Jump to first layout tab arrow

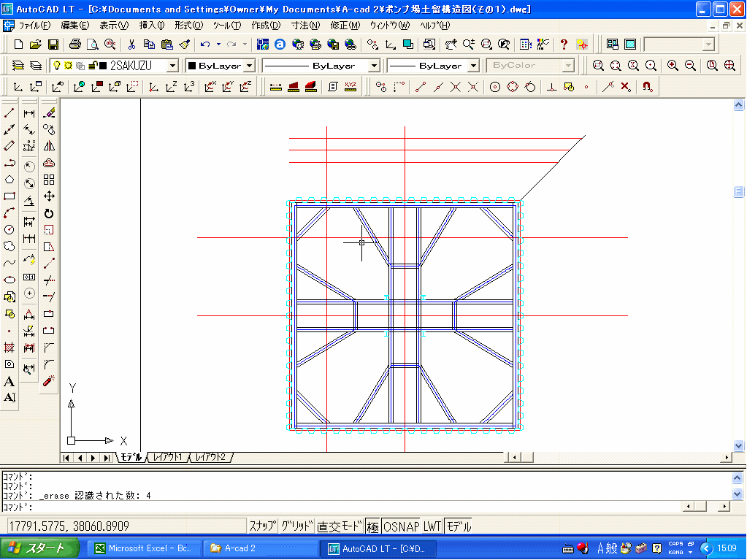[66, 458]
